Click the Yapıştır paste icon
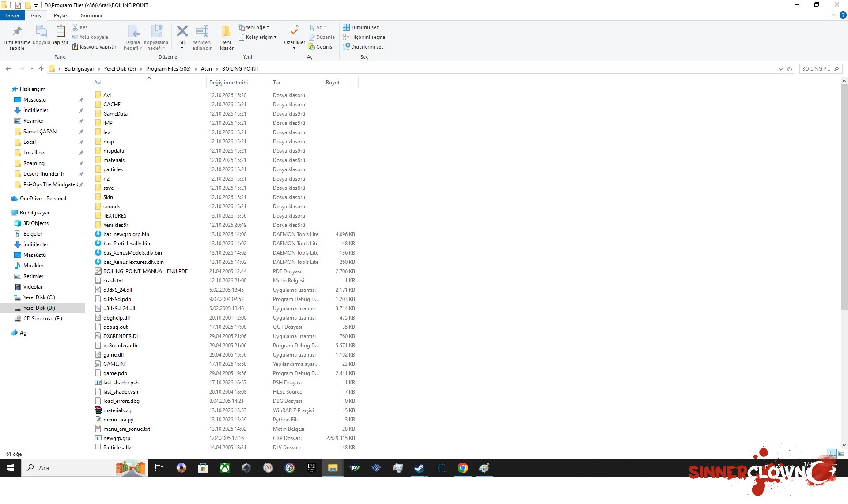 [x=61, y=32]
